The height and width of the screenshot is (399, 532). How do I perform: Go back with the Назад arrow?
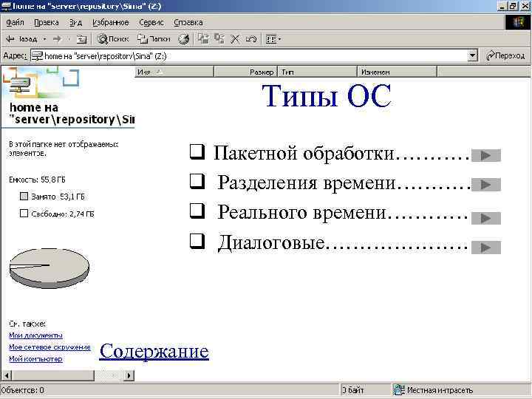click(21, 39)
